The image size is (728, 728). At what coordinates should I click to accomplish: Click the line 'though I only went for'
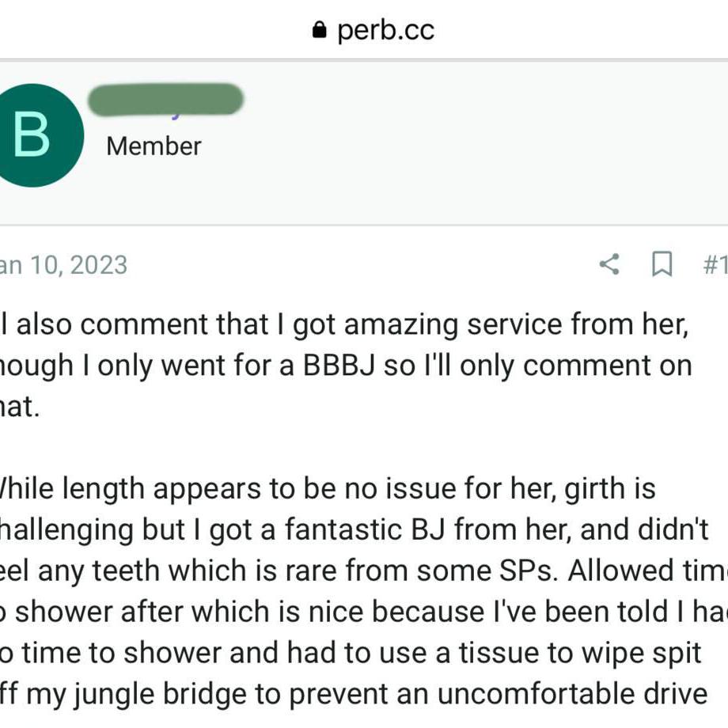[346, 366]
